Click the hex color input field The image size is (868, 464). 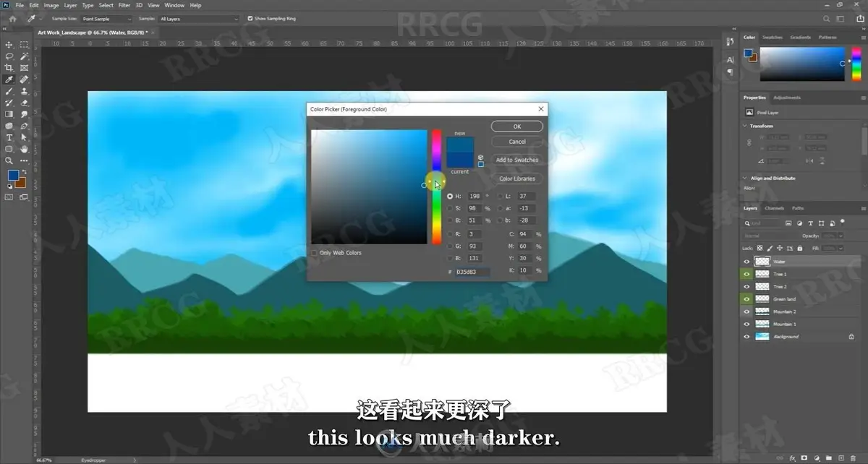coord(472,272)
